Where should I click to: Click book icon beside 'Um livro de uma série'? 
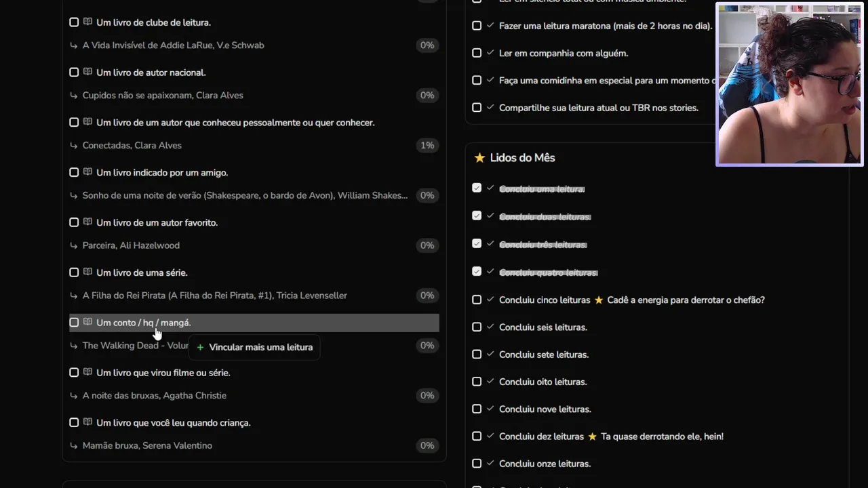click(87, 272)
